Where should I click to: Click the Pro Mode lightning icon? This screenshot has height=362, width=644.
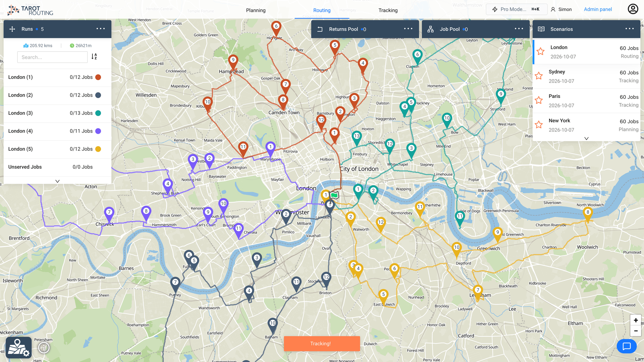(x=495, y=9)
